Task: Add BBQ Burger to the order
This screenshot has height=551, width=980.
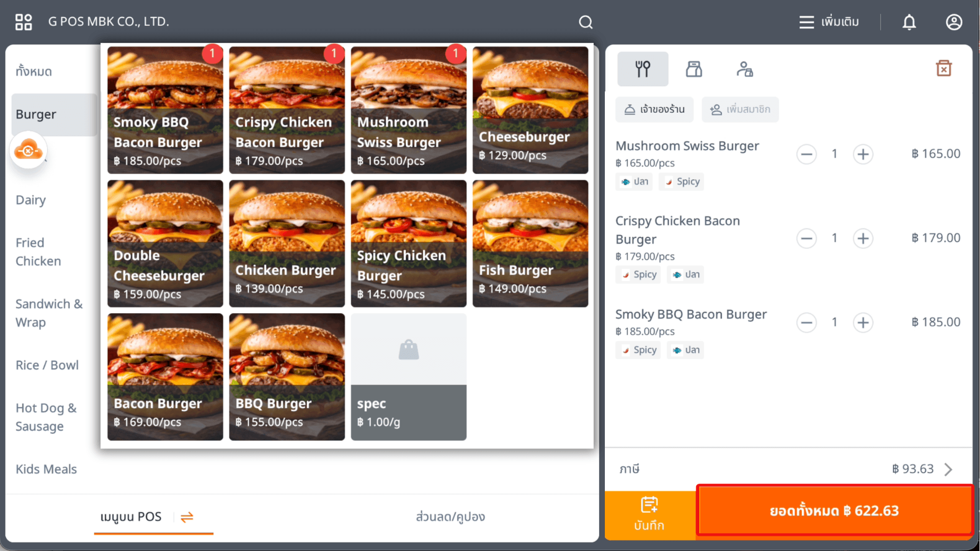Action: click(287, 377)
